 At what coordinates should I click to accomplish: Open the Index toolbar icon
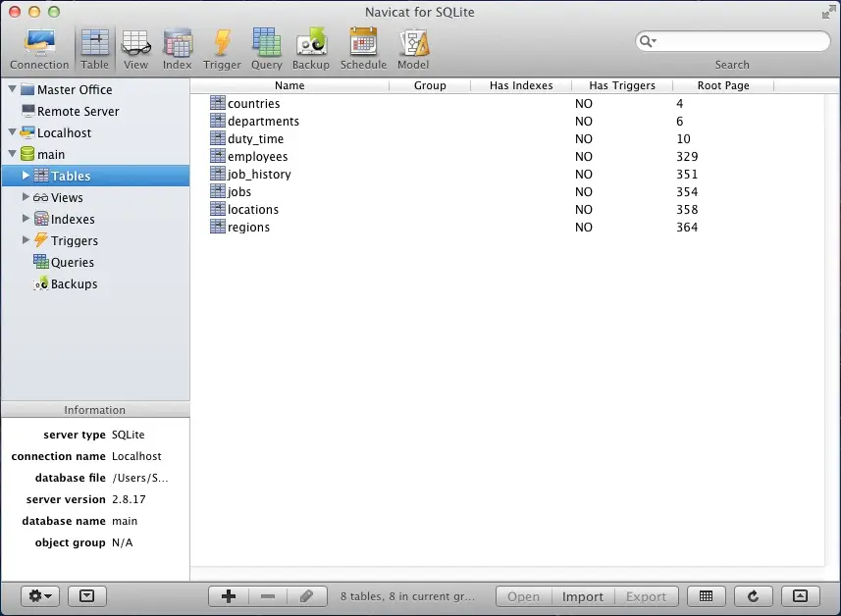(177, 49)
